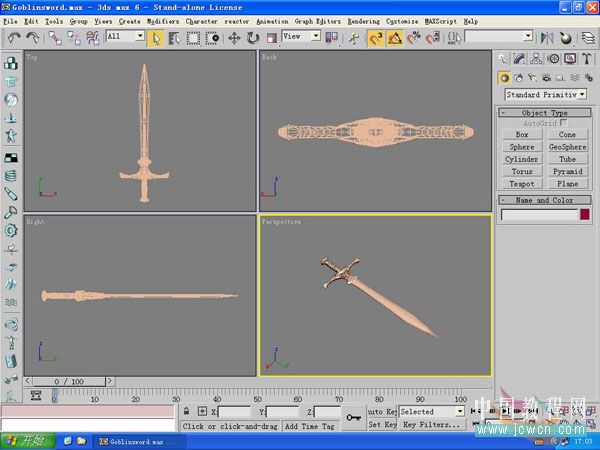Switch to the Modify panel tab

coord(519,59)
